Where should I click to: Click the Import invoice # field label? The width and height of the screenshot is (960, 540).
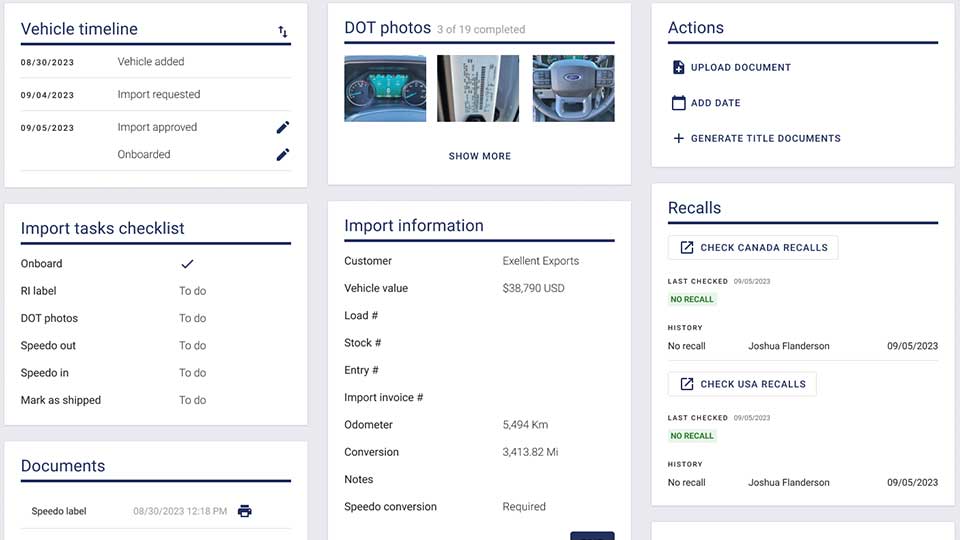pos(383,397)
